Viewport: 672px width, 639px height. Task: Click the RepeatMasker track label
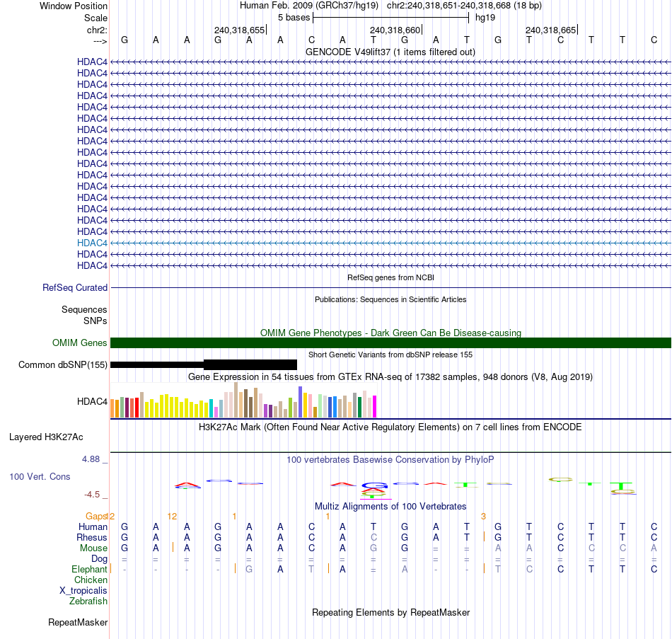click(x=78, y=622)
